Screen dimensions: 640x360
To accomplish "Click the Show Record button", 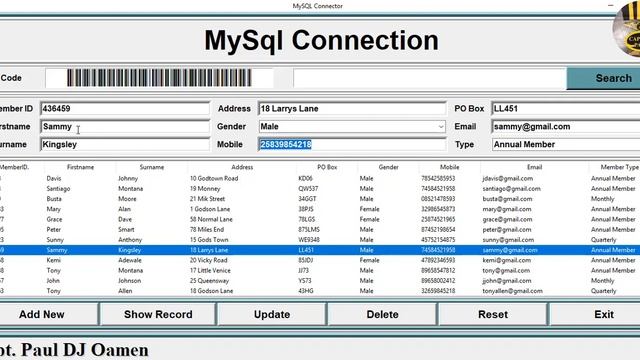I will 158,314.
